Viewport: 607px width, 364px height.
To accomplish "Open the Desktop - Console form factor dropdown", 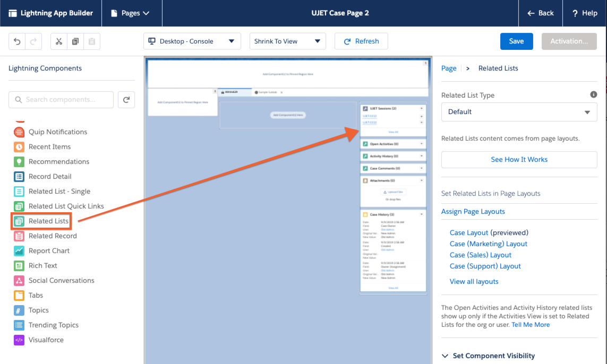I will [192, 41].
